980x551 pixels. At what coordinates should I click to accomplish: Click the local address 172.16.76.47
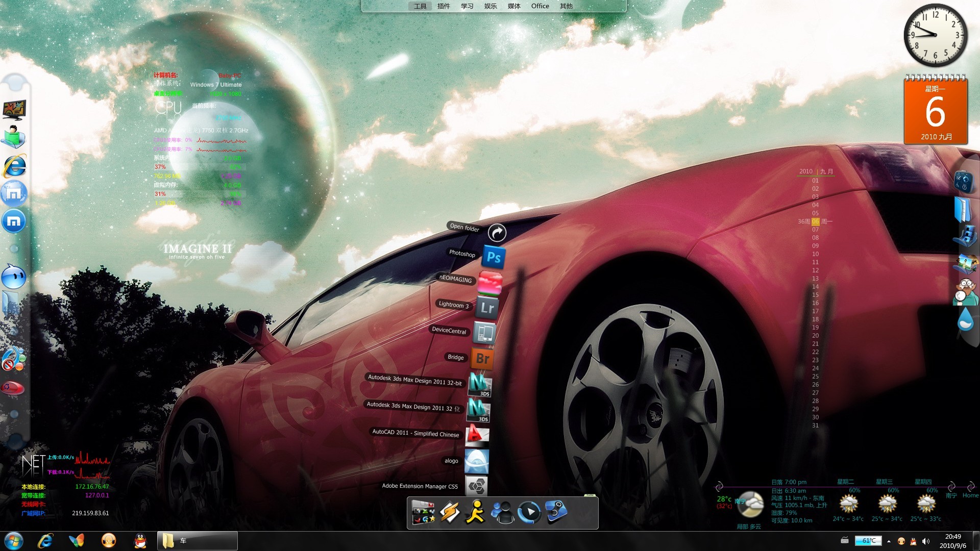pos(92,487)
